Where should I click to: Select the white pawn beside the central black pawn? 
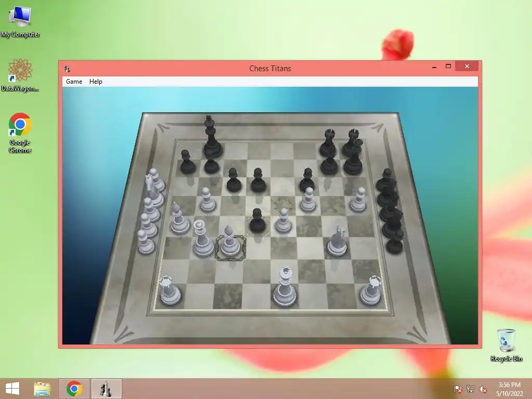(x=283, y=221)
